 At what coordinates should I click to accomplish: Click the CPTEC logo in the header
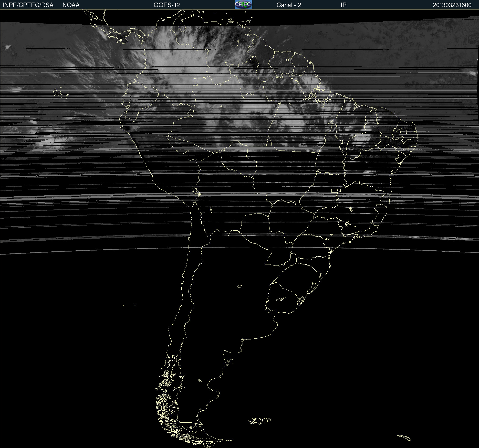coord(243,5)
